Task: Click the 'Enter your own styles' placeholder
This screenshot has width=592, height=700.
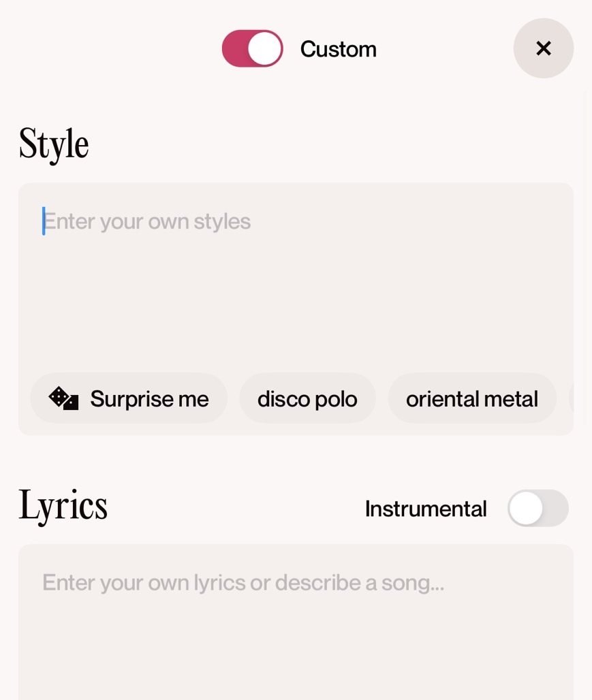Action: (147, 221)
